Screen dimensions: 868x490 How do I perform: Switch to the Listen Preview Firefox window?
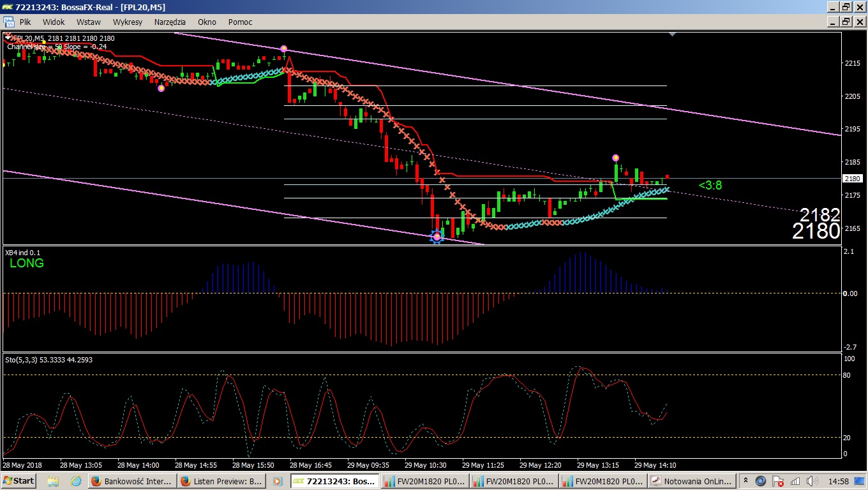[221, 480]
